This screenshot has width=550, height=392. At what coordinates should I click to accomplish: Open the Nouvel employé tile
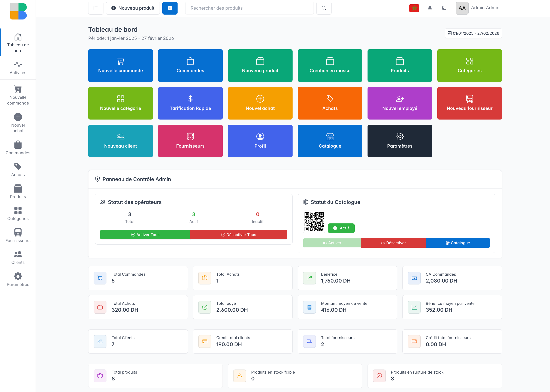pyautogui.click(x=399, y=103)
